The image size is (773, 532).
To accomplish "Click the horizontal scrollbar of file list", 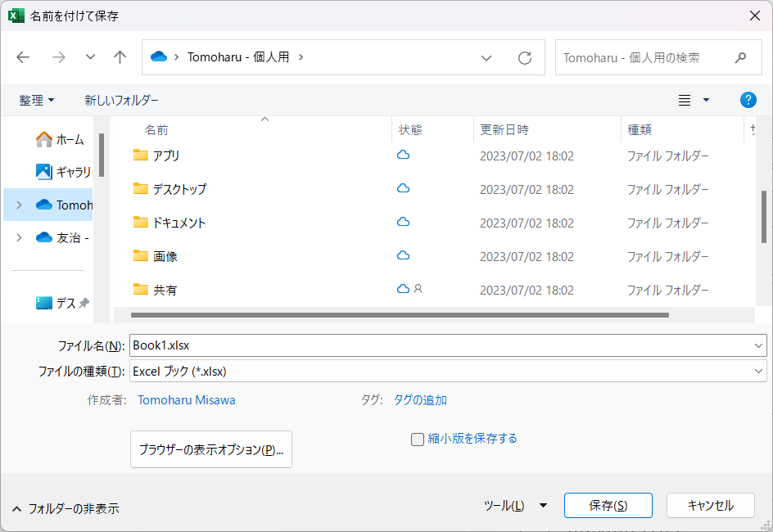I will [400, 315].
